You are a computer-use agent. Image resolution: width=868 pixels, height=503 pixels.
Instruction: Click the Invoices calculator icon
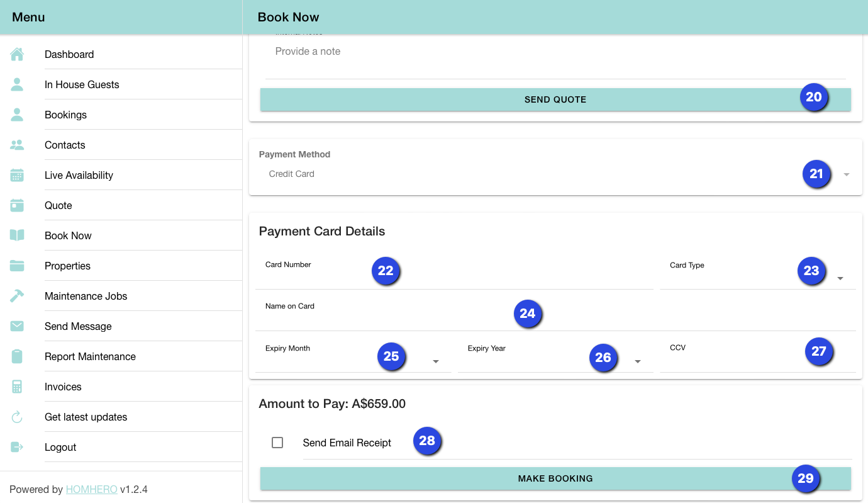(17, 387)
